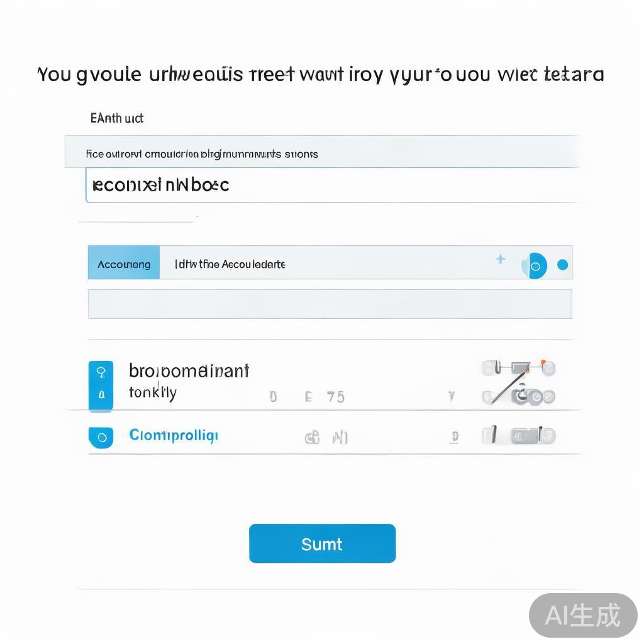Click the lower blue icon beside 'tonkily'
Screen dimensions: 644x644
(101, 397)
